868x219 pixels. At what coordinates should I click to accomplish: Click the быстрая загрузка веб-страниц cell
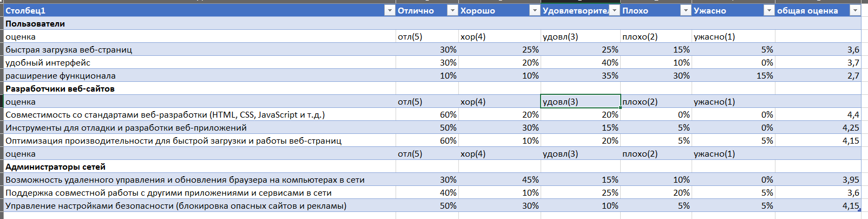click(x=200, y=49)
